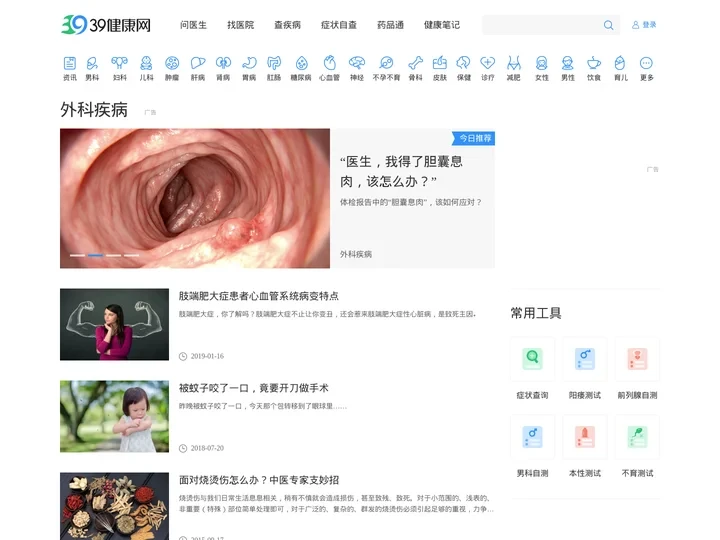Open the 前列腺自测 tool icon
720x540 pixels.
637,359
